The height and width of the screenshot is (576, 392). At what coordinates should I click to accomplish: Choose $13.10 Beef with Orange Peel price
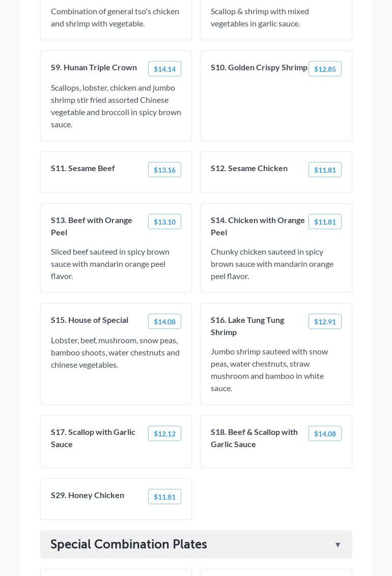(x=164, y=222)
